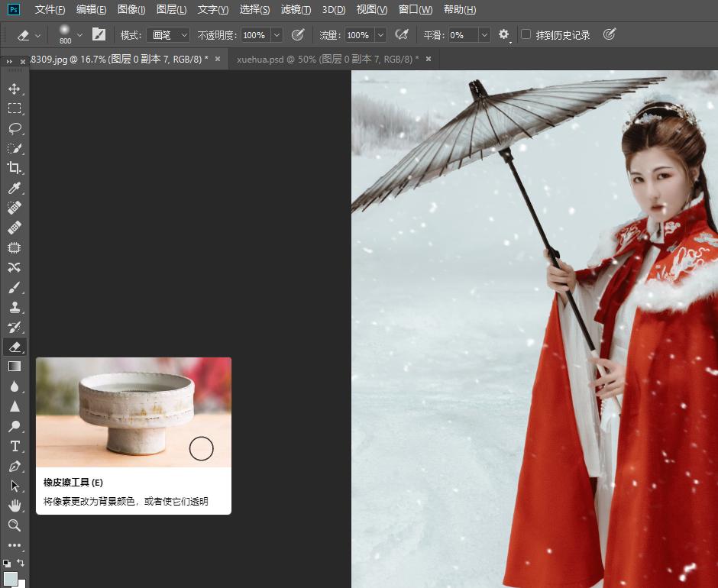Select the Clone Stamp tool

(x=14, y=308)
